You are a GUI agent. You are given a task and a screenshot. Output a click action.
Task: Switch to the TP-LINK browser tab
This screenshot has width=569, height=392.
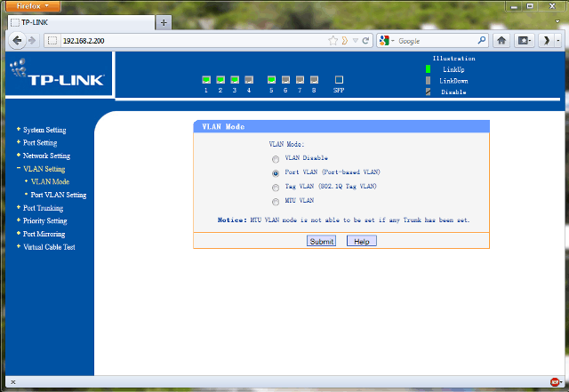point(81,22)
